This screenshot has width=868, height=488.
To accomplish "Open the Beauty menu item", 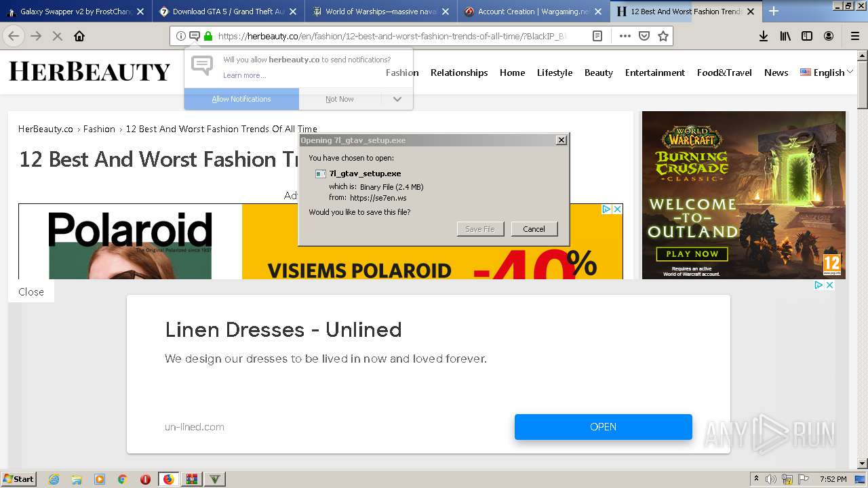I will [x=599, y=73].
